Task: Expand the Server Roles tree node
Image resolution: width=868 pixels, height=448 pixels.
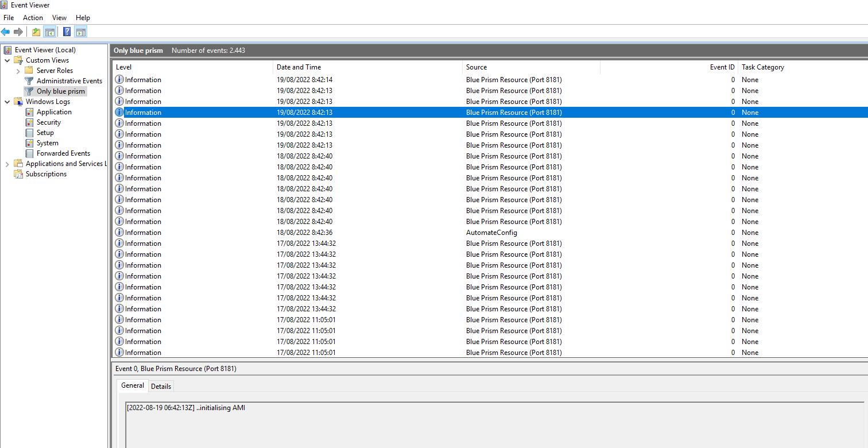Action: (x=18, y=71)
